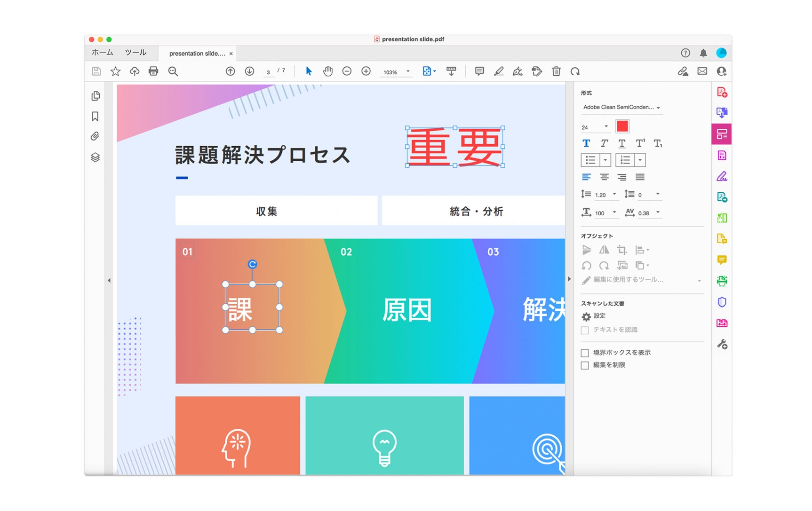Open paragraph spacing dropdown showing 0
The height and width of the screenshot is (511, 812).
(x=658, y=194)
